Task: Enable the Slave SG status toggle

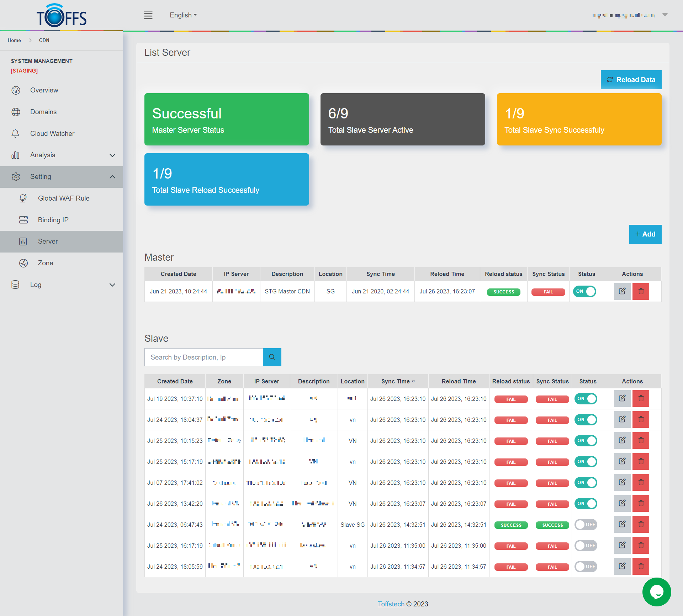Action: (x=586, y=524)
